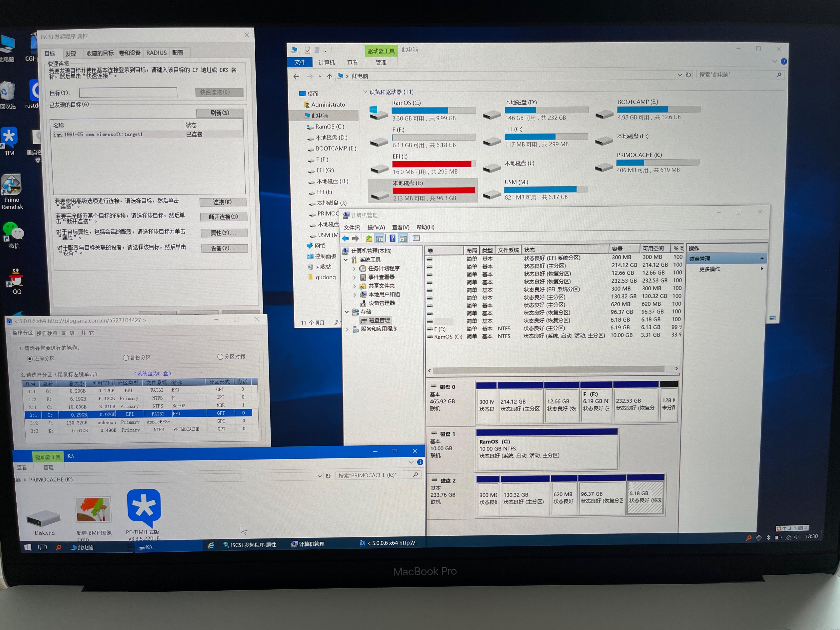This screenshot has height=630, width=840.
Task: Click the search box in This PC window
Action: 740,75
